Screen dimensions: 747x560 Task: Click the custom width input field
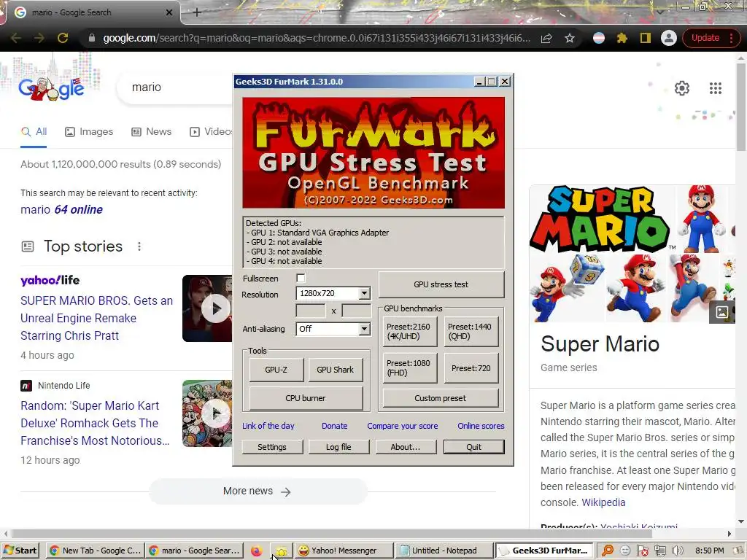[311, 311]
